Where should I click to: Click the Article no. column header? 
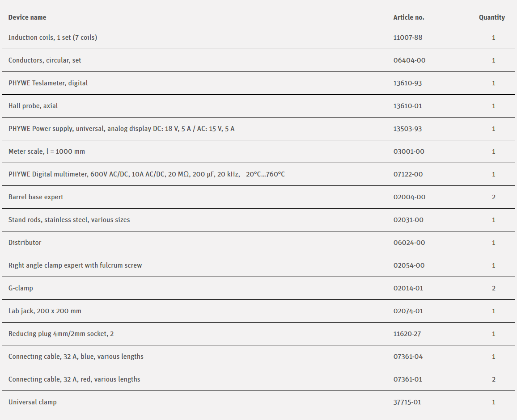(409, 17)
